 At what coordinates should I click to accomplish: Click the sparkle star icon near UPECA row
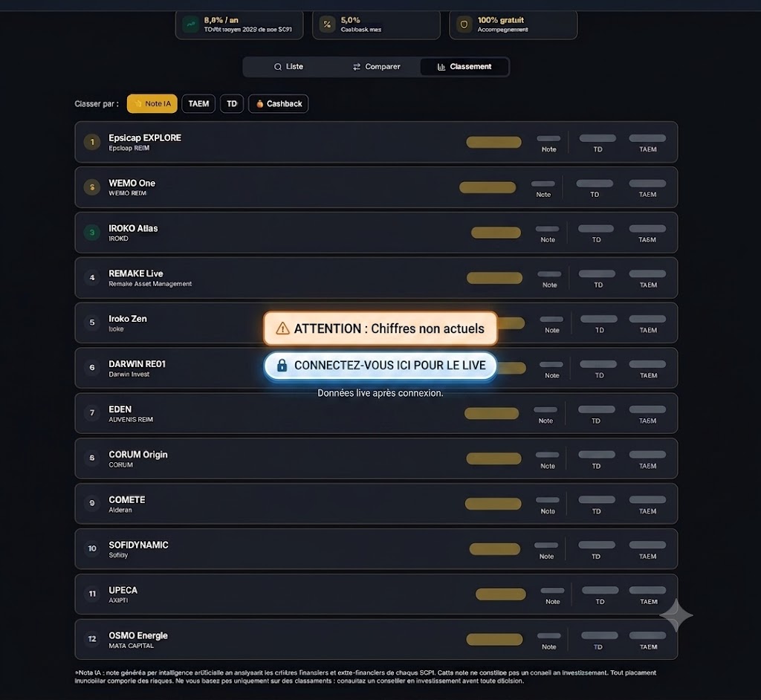[676, 615]
